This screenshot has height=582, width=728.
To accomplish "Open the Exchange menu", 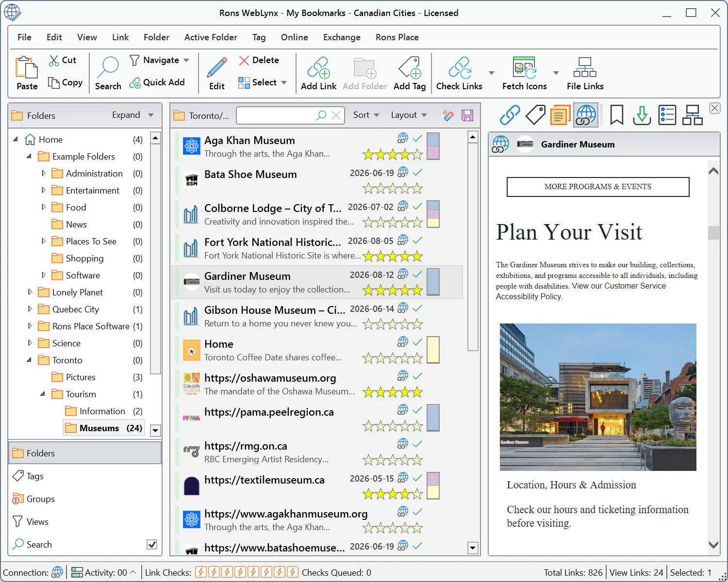I will pyautogui.click(x=342, y=37).
